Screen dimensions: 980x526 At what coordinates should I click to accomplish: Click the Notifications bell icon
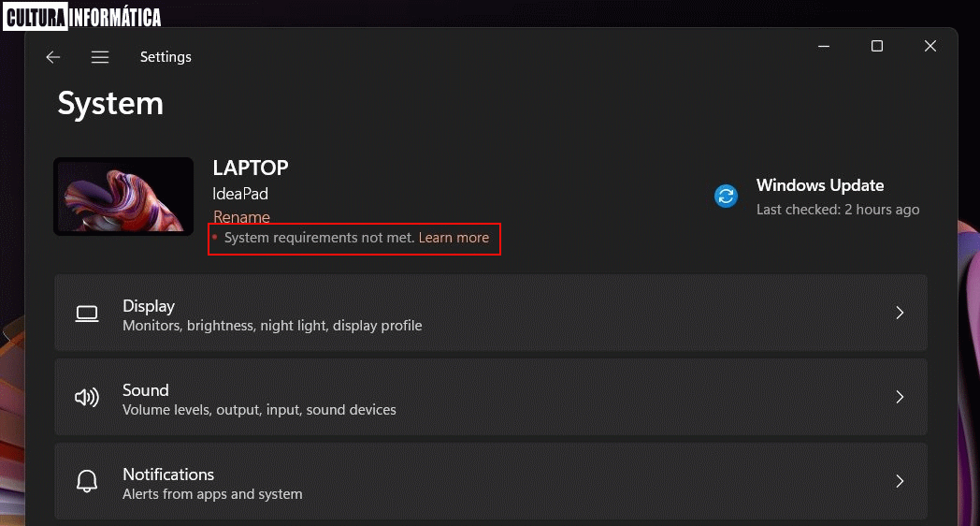coord(87,481)
